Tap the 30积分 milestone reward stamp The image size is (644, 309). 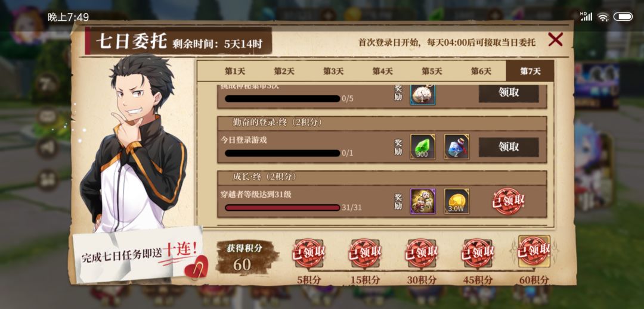pyautogui.click(x=422, y=253)
